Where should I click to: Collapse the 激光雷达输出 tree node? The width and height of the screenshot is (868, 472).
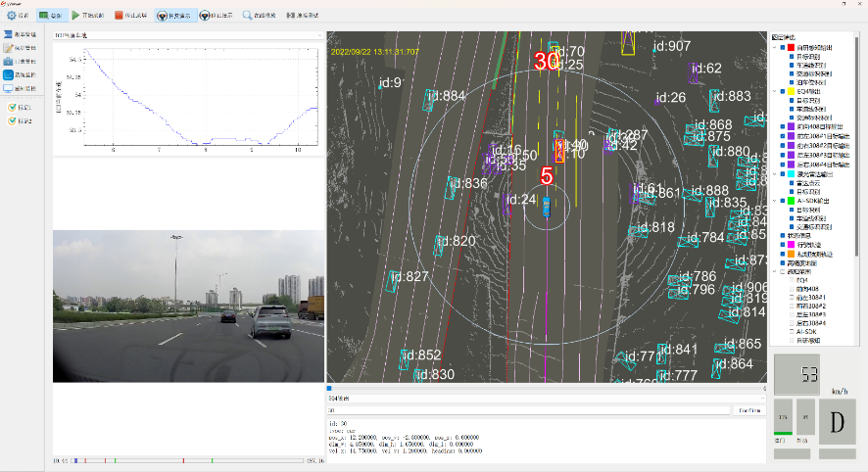point(775,173)
